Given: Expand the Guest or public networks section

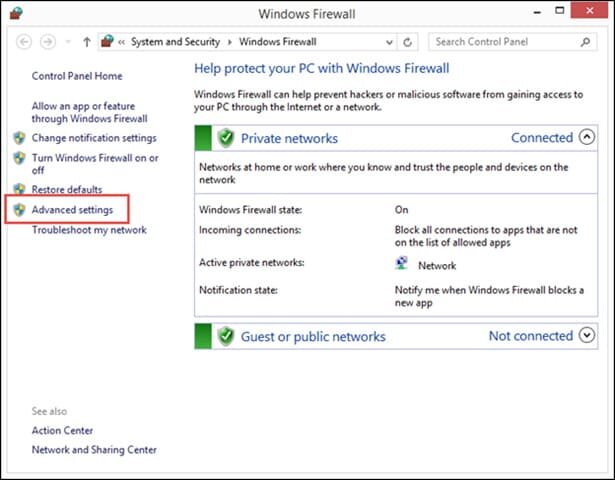Looking at the screenshot, I should pyautogui.click(x=587, y=336).
